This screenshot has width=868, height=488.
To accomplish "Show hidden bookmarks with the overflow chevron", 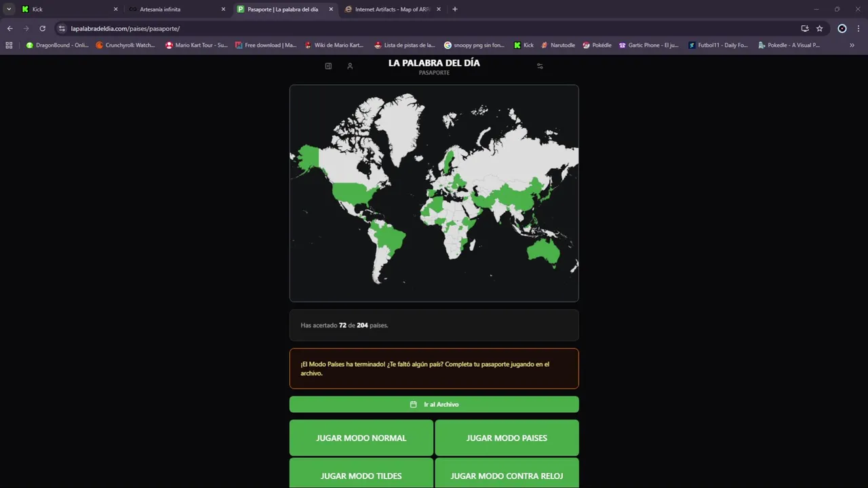I will (852, 45).
